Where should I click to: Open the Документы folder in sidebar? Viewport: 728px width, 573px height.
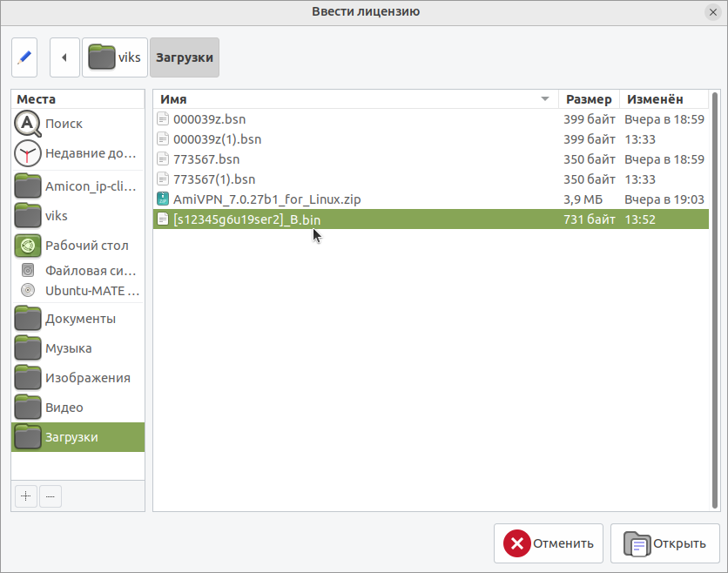(80, 319)
